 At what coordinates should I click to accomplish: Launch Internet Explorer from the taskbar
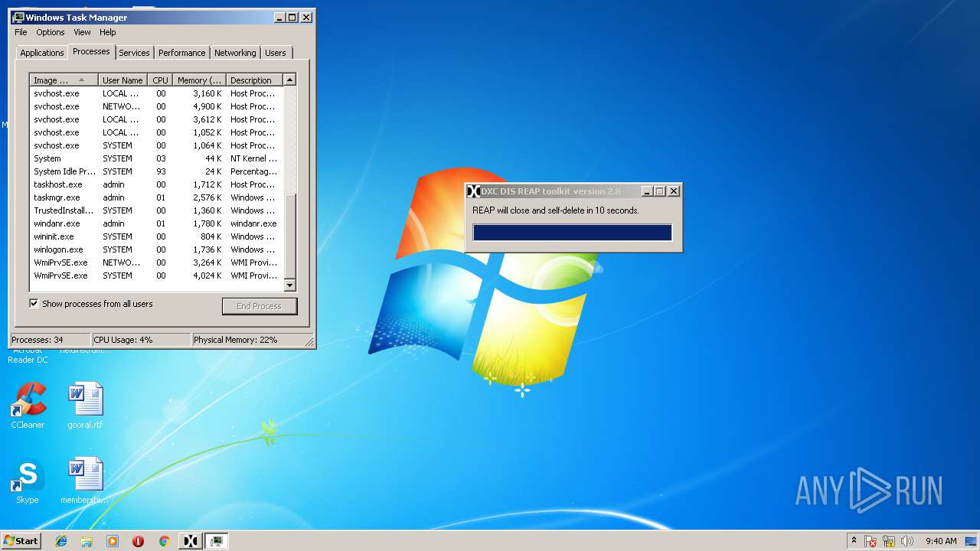click(61, 541)
